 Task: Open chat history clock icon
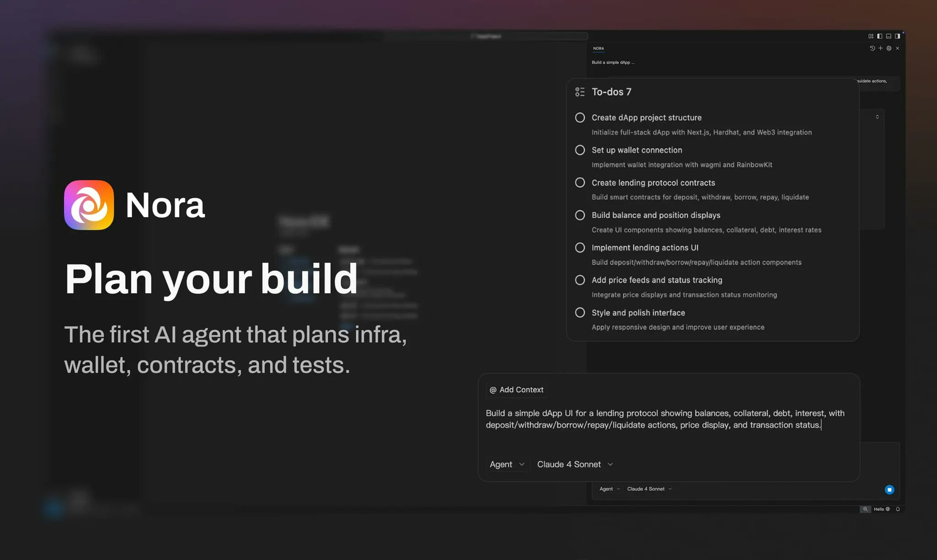(x=872, y=49)
